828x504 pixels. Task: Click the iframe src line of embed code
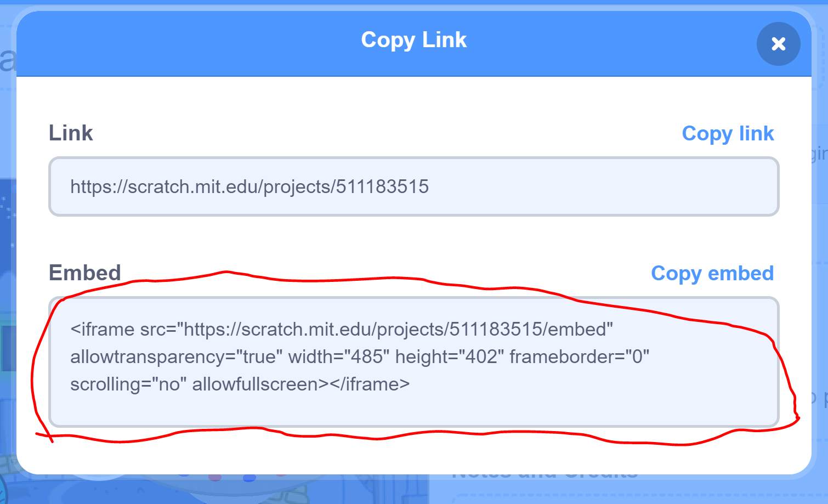pyautogui.click(x=342, y=329)
